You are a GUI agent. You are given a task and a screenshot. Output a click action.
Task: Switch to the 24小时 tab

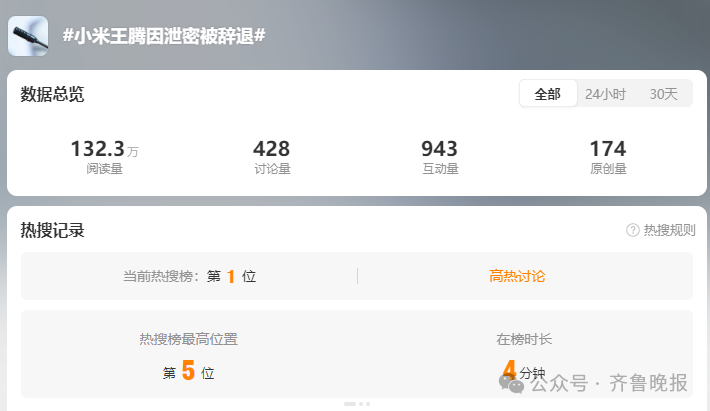[x=605, y=94]
